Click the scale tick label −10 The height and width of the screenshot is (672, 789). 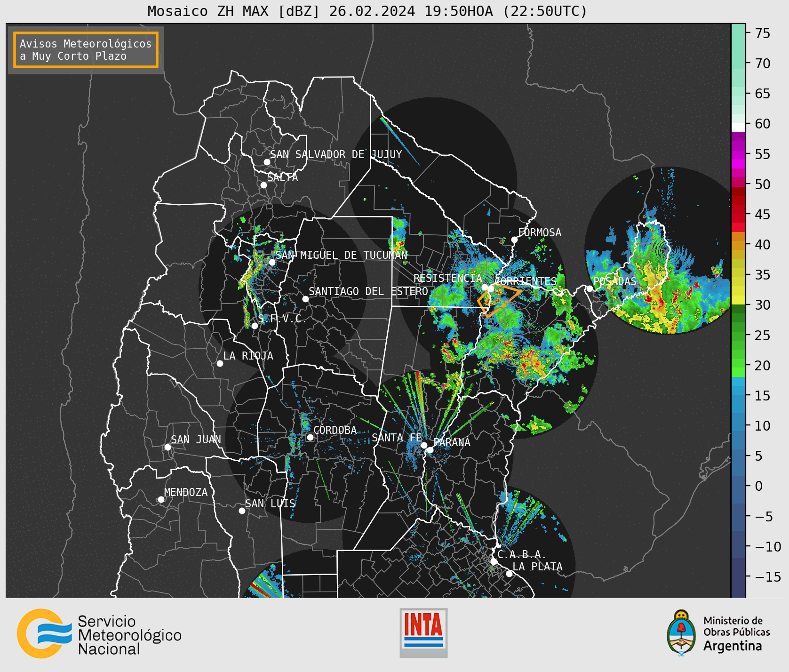(768, 547)
